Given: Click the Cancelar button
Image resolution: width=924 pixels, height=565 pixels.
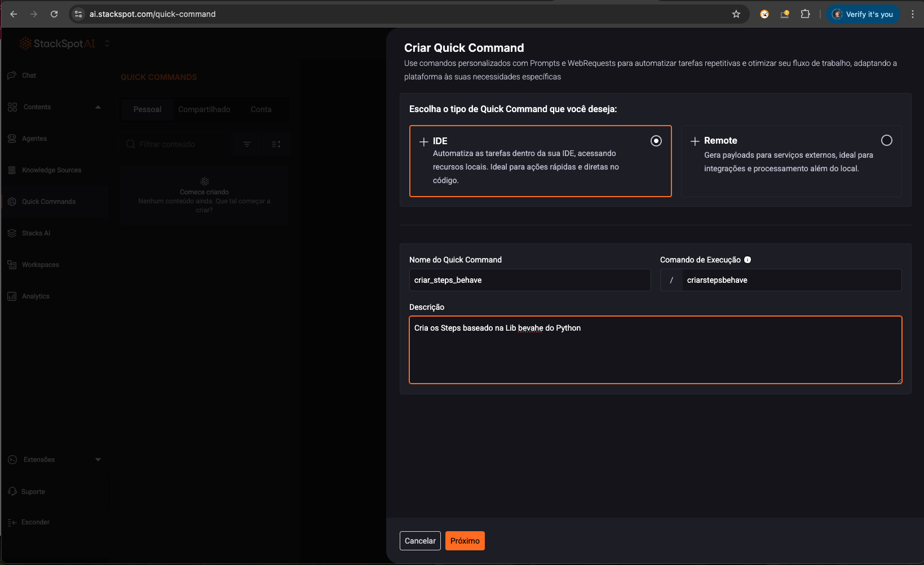Looking at the screenshot, I should click(420, 541).
